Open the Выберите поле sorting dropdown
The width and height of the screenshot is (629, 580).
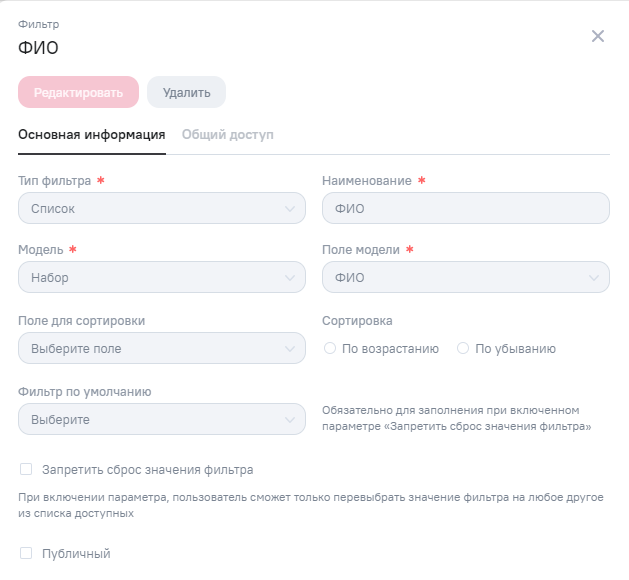tap(150, 349)
